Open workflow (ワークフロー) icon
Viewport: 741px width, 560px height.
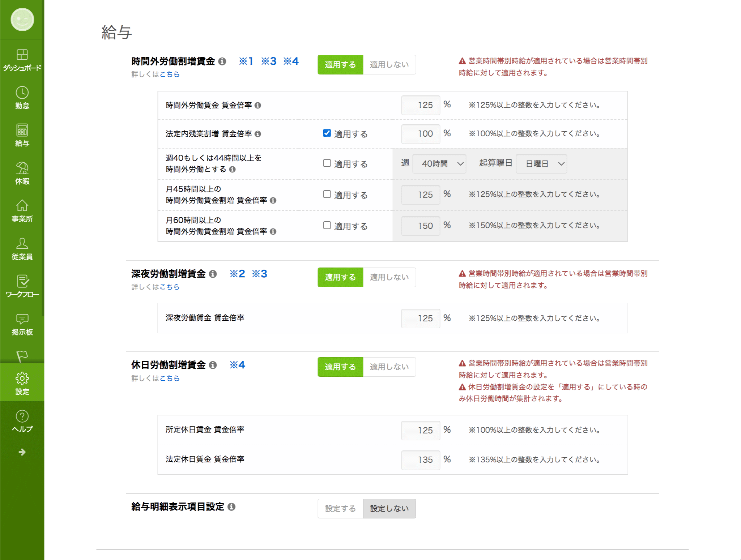click(x=22, y=282)
